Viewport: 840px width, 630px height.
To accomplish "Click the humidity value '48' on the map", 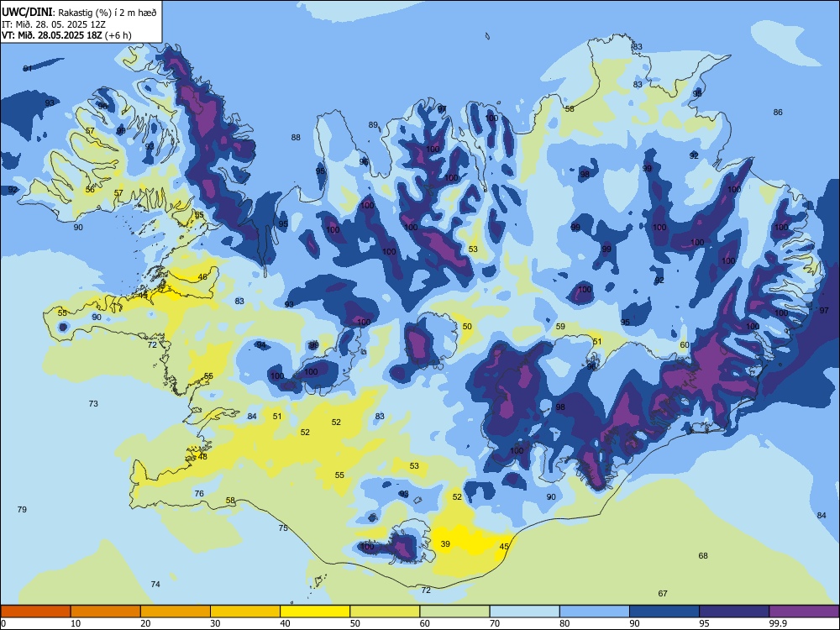I will coord(202,457).
